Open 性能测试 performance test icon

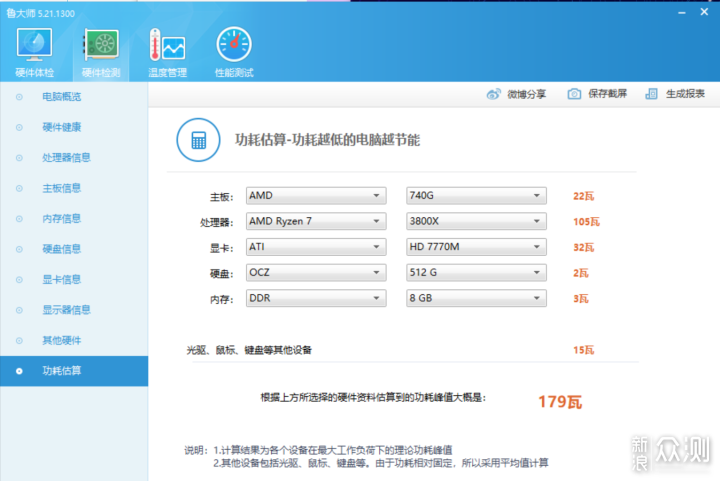pyautogui.click(x=234, y=45)
